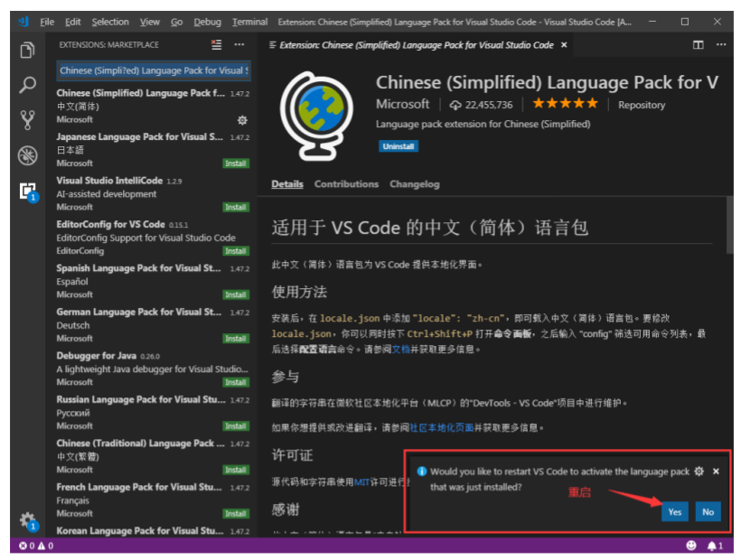Click the globe extension logo
Viewport: 741px width, 560px height.
[x=316, y=117]
